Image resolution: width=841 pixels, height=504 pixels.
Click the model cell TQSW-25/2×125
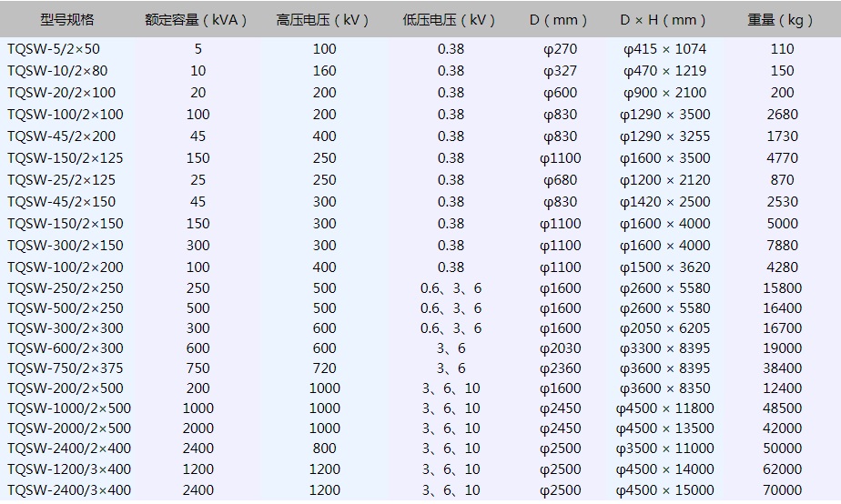pyautogui.click(x=61, y=180)
